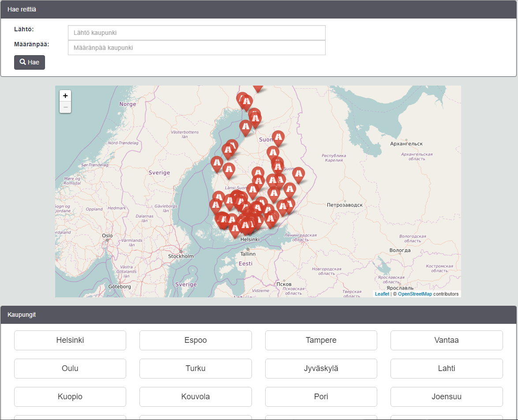
Task: Open the OpenStreetMap contributors link
Action: pos(415,294)
